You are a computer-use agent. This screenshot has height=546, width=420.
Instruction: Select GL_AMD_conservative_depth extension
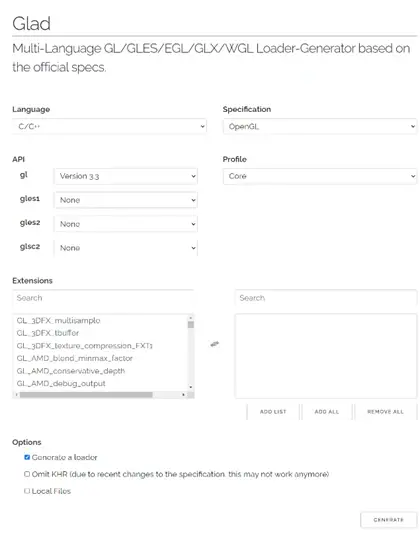[71, 371]
